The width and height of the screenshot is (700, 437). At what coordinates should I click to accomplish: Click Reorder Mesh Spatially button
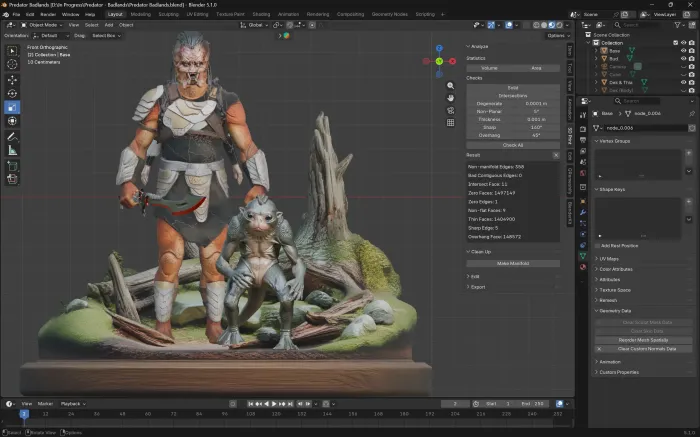point(643,340)
